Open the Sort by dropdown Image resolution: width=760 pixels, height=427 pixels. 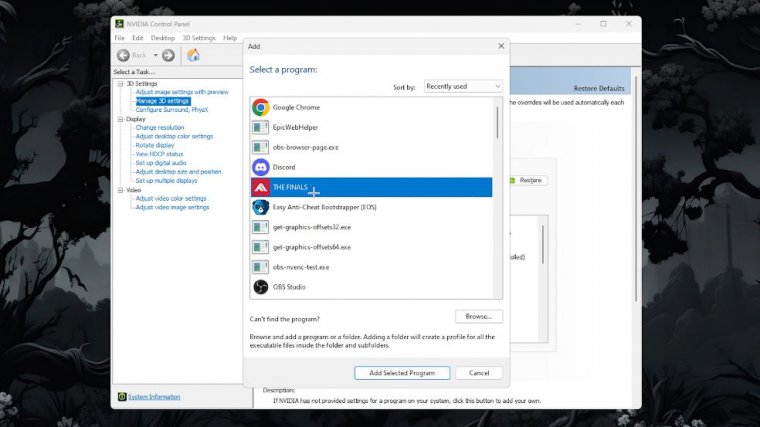463,87
